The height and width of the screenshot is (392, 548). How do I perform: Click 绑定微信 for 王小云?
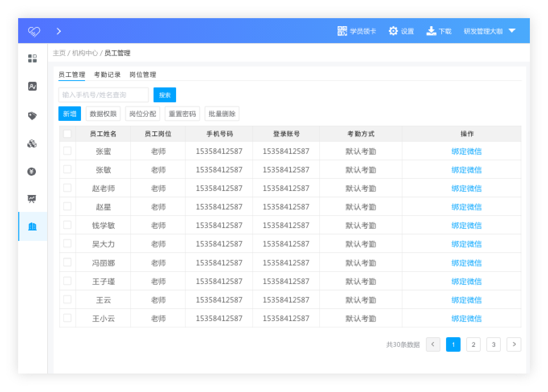click(x=467, y=319)
